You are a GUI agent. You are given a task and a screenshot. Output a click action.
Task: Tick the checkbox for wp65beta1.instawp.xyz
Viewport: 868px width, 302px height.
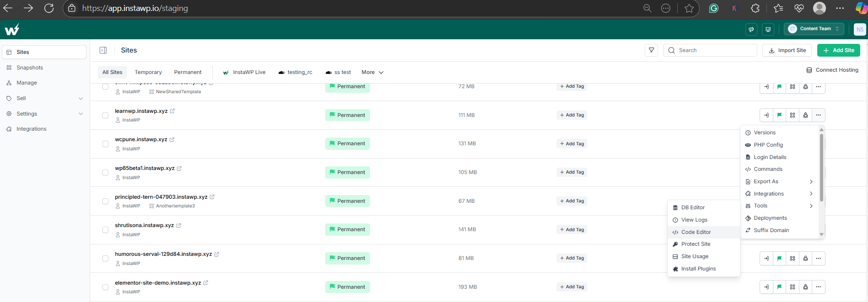[106, 173]
